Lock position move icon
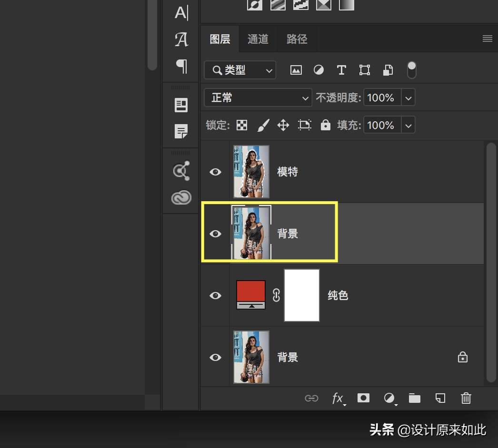Image resolution: width=498 pixels, height=448 pixels. 283,125
